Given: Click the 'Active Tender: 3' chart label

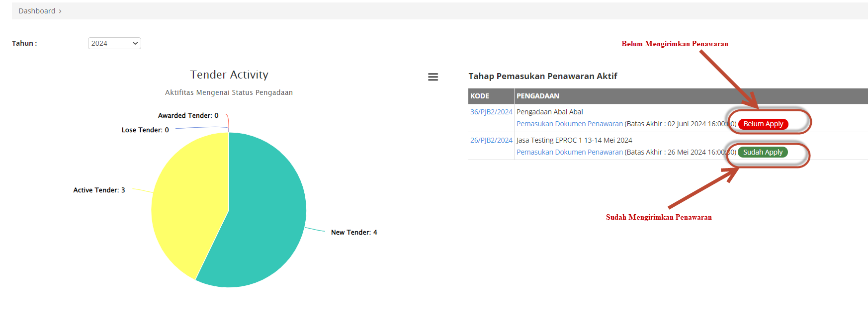Looking at the screenshot, I should (x=99, y=190).
